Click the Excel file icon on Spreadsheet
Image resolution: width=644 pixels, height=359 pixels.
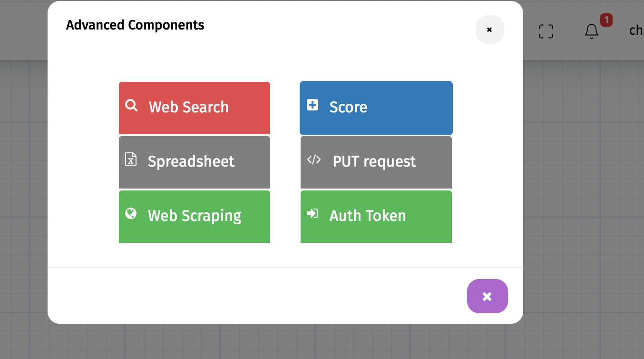click(x=131, y=160)
